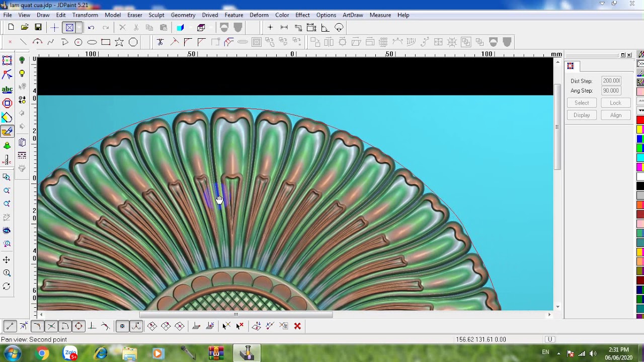Screen dimensions: 644x362
Task: Select the pan view four-arrow tool
Action: pyautogui.click(x=7, y=260)
